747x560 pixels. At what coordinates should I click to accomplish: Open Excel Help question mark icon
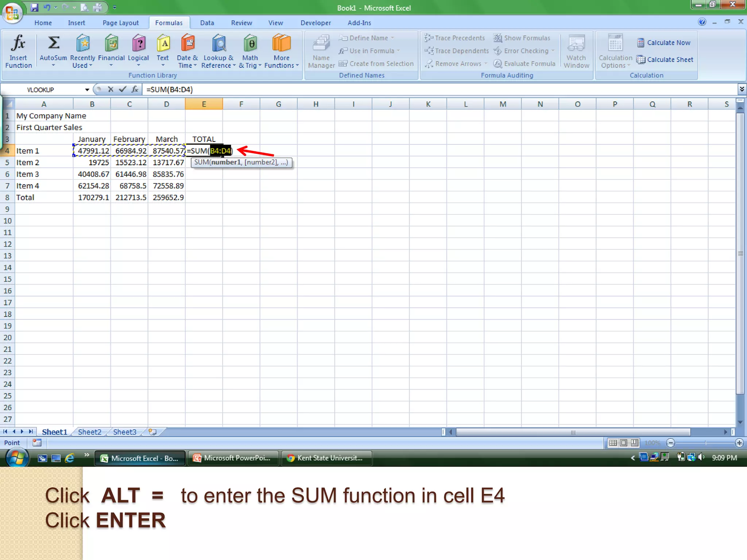click(702, 22)
